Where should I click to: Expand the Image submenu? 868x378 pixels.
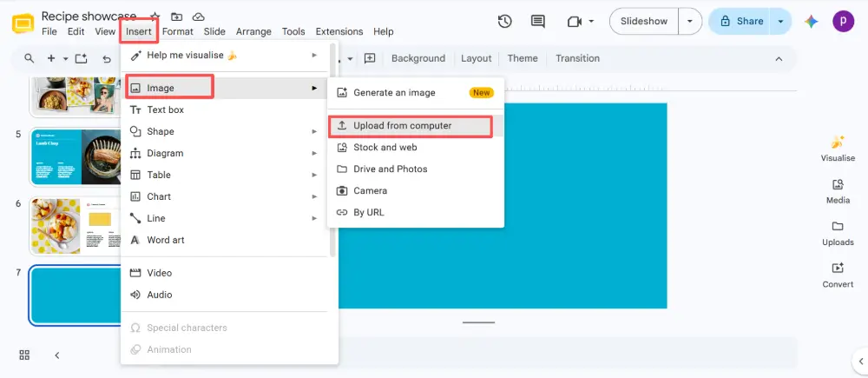225,88
